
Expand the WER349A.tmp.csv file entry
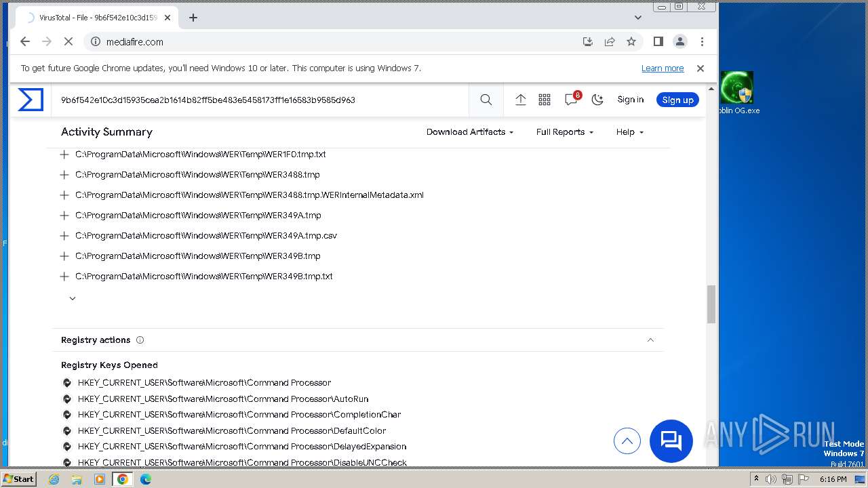[x=64, y=236]
